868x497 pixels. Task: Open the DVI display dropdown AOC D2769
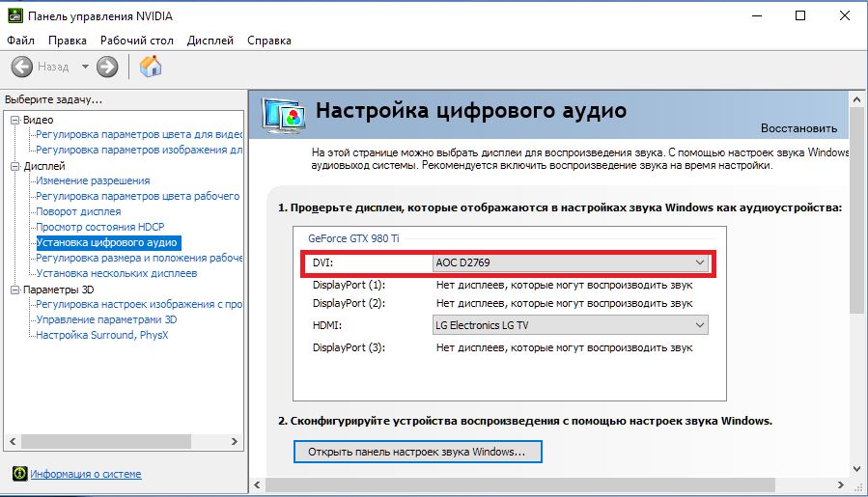click(x=571, y=262)
